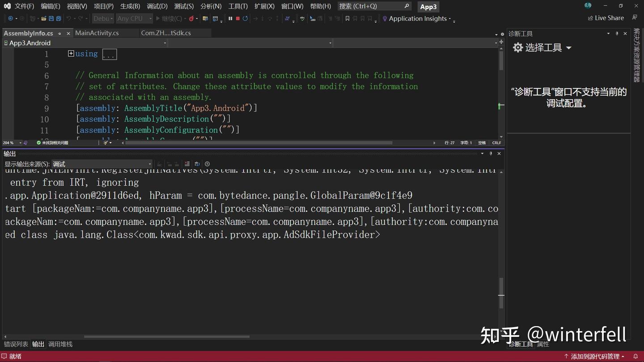This screenshot has width=644, height=362.
Task: Click the clock timestamp icon in Output toolbar
Action: tap(207, 164)
